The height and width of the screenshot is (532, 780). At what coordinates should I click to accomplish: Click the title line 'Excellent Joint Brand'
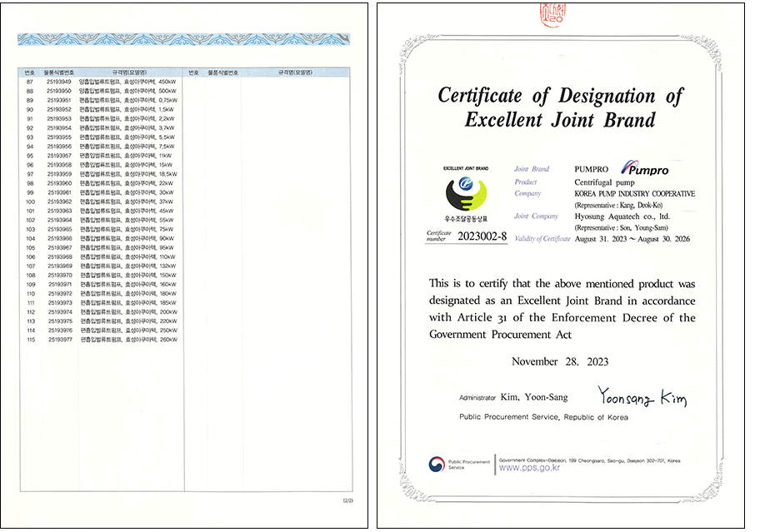560,120
